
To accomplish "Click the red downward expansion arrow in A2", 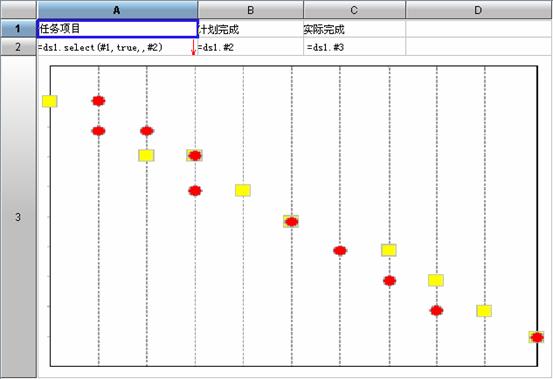I will (x=193, y=48).
